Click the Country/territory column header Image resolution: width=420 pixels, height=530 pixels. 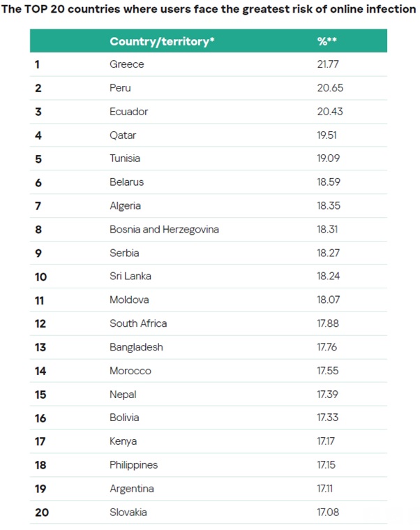[162, 41]
